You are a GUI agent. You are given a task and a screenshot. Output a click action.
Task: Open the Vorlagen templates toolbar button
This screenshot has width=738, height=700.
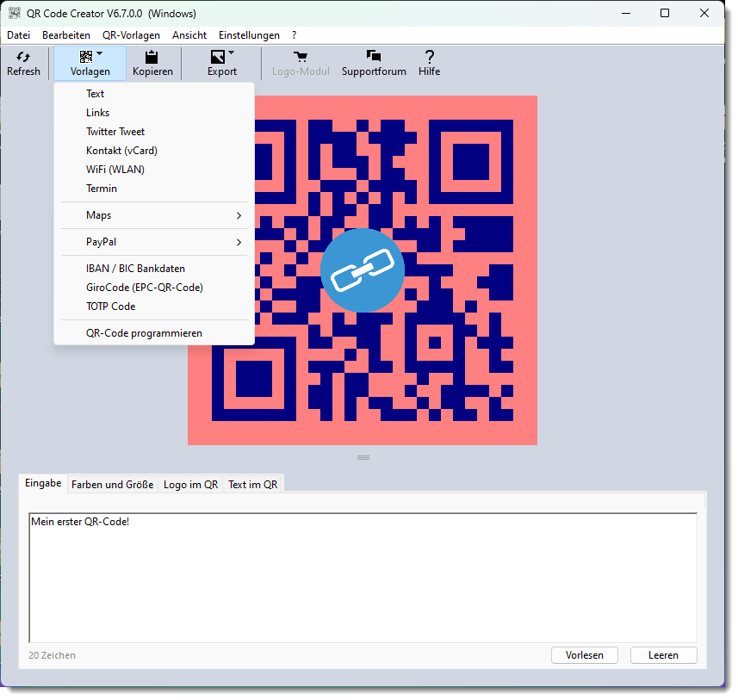coord(90,63)
